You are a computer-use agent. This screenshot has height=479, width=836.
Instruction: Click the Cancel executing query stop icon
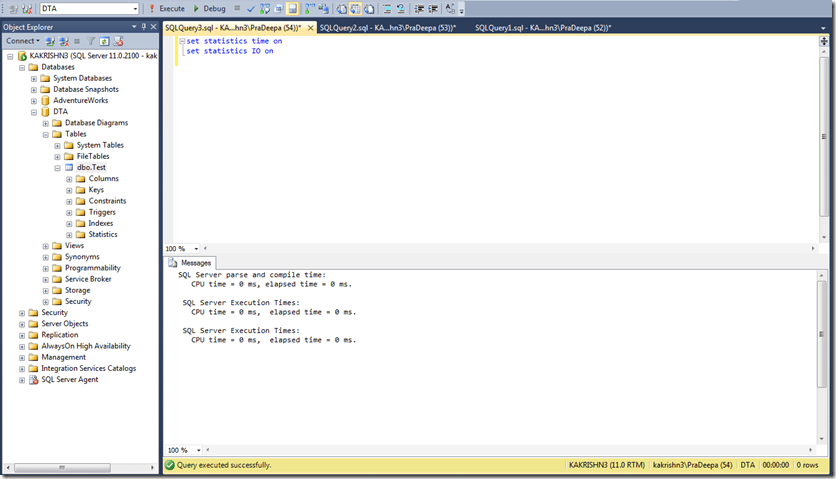click(x=237, y=9)
